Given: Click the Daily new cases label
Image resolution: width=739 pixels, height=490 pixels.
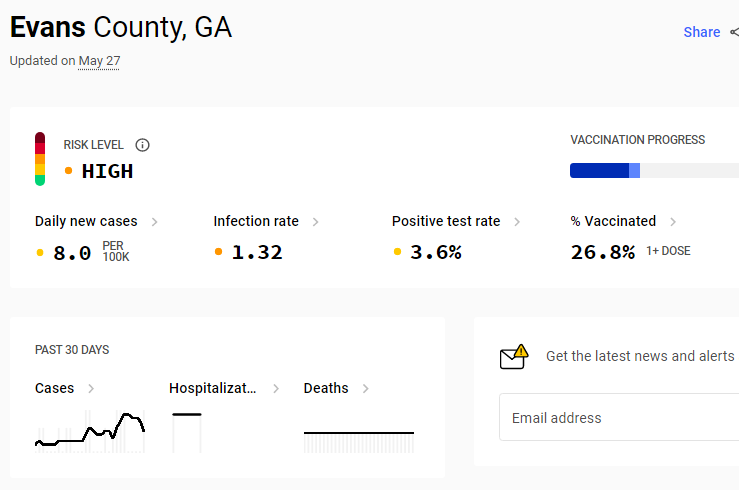Looking at the screenshot, I should [x=86, y=221].
